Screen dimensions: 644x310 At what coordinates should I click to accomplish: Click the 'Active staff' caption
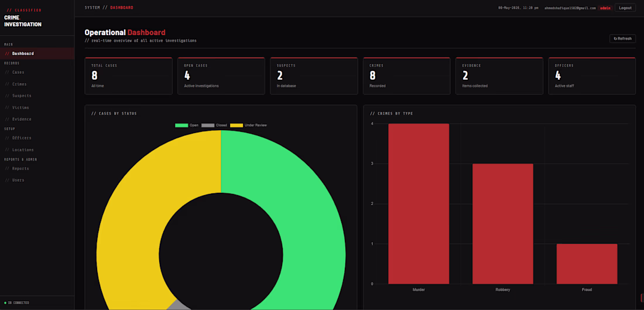coord(566,86)
